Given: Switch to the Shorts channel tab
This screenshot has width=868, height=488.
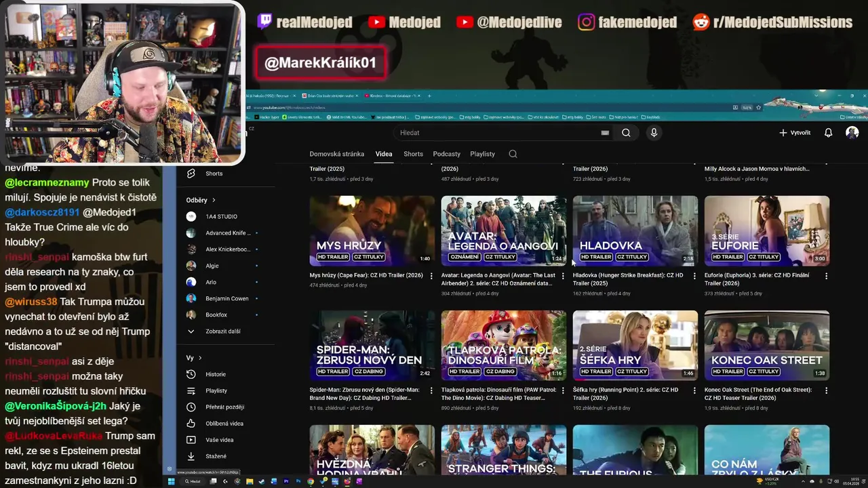Looking at the screenshot, I should tap(413, 154).
